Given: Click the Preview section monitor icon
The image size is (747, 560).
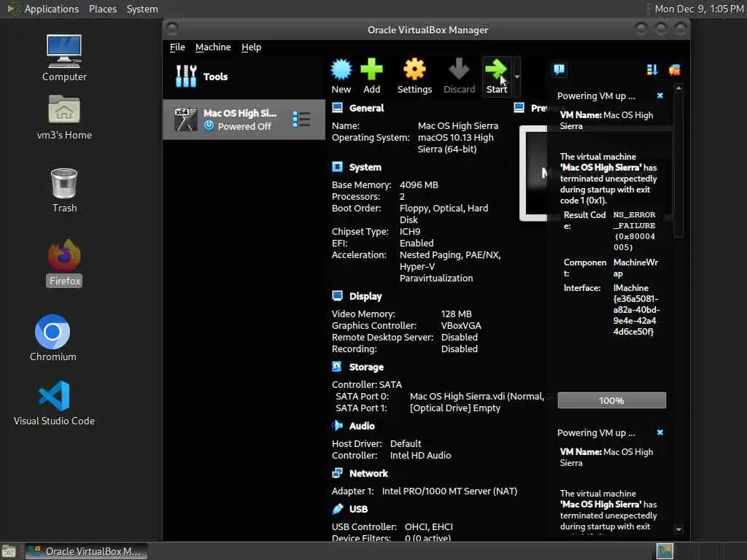Looking at the screenshot, I should point(519,108).
